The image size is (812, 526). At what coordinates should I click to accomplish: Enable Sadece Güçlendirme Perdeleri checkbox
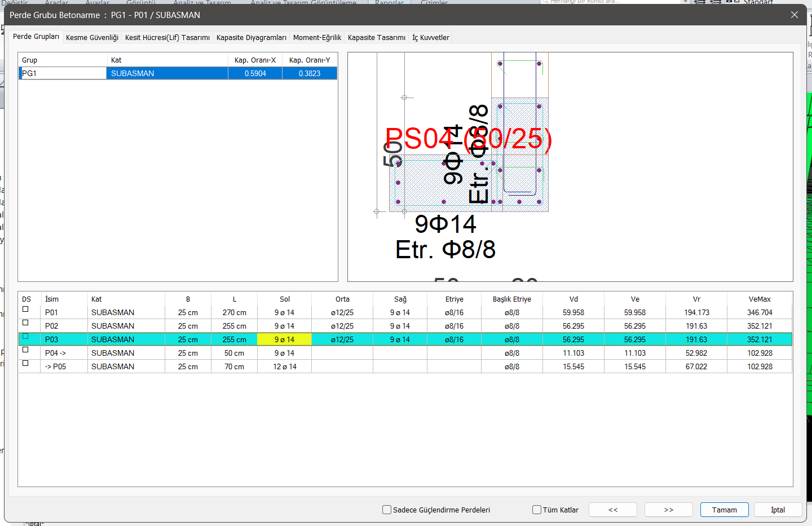387,510
